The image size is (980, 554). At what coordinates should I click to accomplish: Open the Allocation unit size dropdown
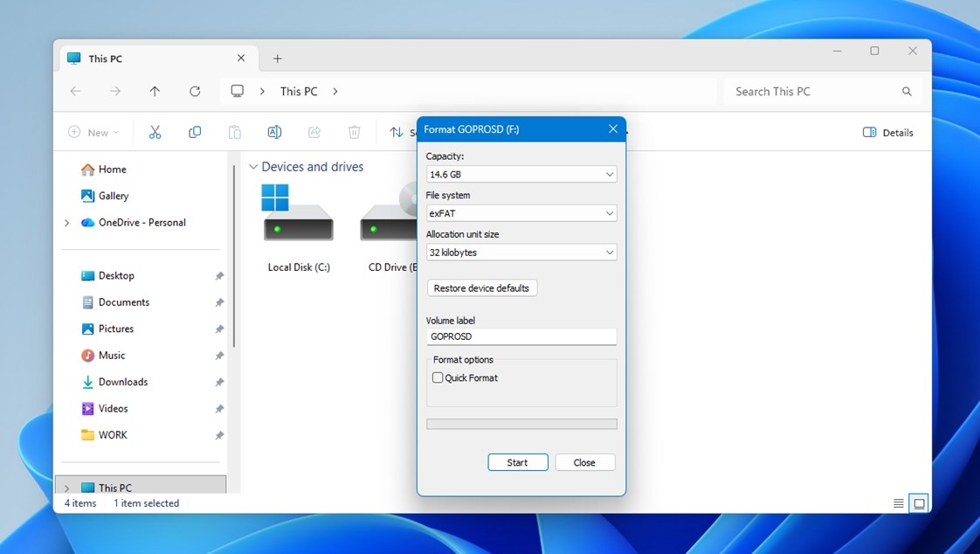click(x=521, y=253)
